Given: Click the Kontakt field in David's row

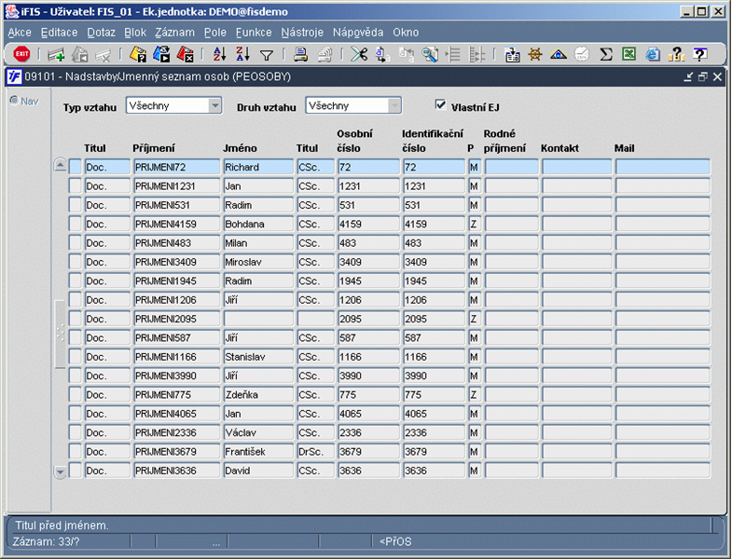Looking at the screenshot, I should [x=576, y=471].
